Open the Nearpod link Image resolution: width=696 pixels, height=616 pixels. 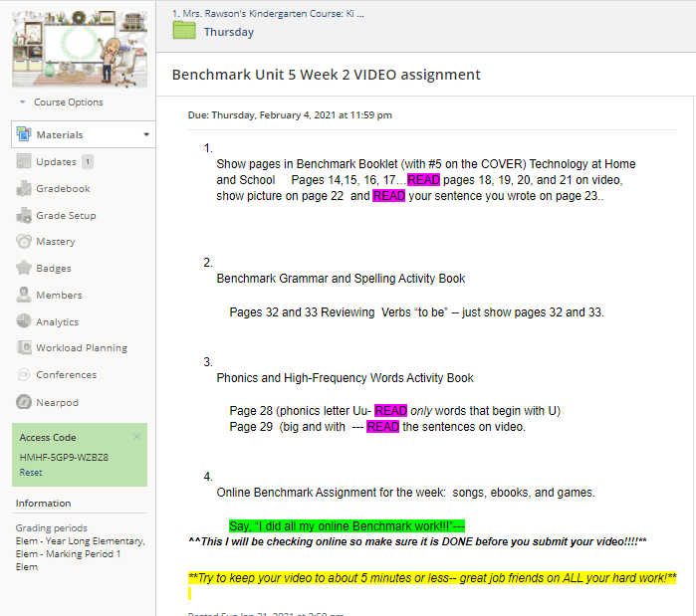tap(58, 403)
